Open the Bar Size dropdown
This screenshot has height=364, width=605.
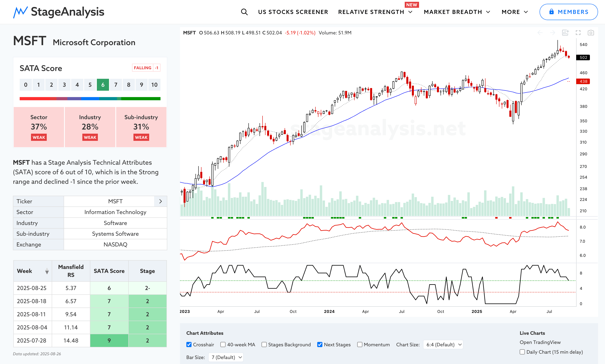point(226,357)
